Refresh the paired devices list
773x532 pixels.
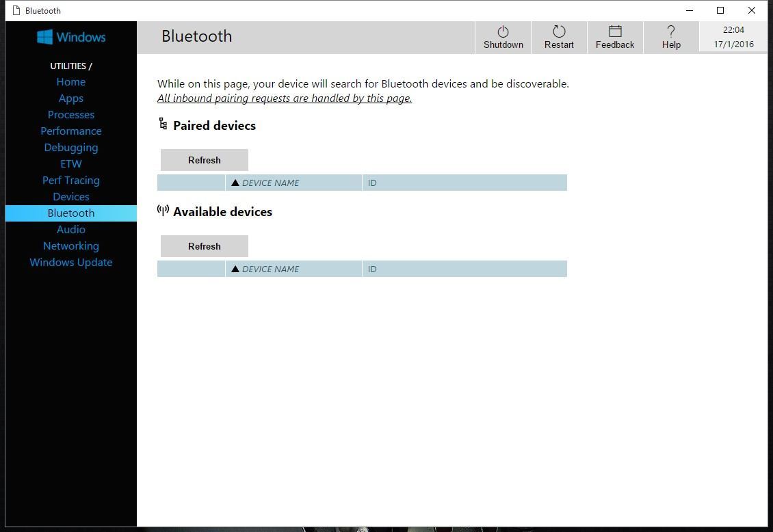point(204,159)
